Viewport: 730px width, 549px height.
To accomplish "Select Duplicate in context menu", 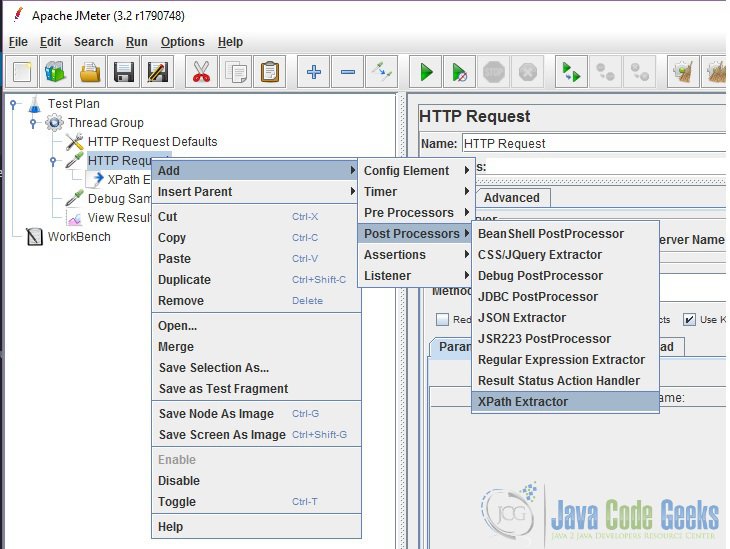I will 257,279.
